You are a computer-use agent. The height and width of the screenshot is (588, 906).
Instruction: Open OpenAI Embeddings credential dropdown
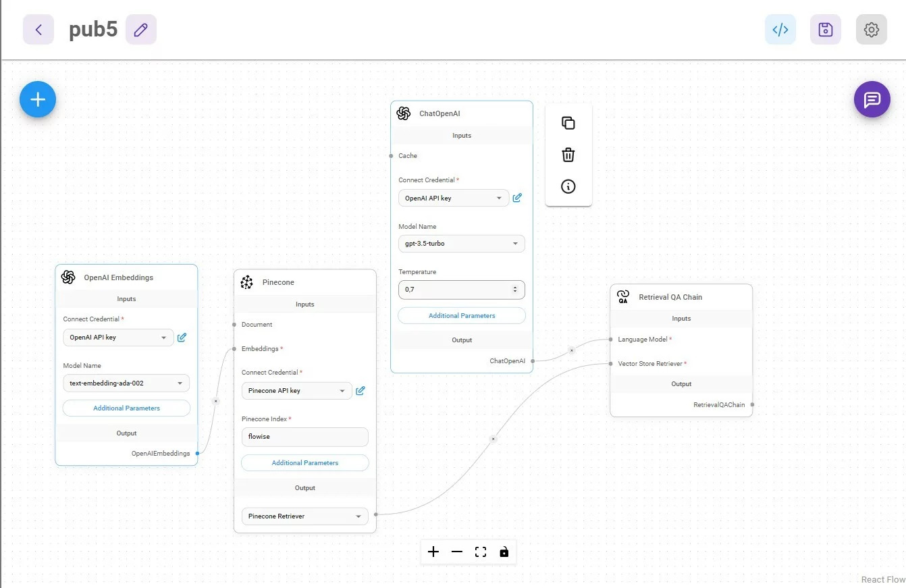click(x=118, y=338)
